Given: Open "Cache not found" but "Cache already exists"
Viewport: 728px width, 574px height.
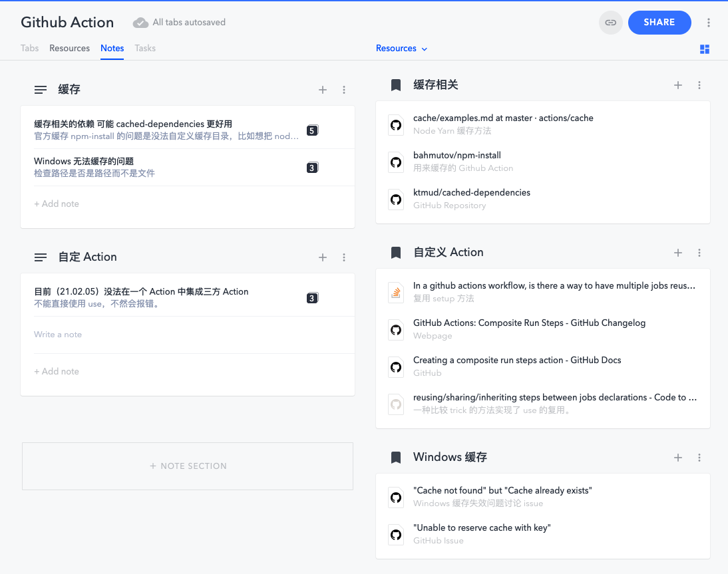Looking at the screenshot, I should (502, 490).
